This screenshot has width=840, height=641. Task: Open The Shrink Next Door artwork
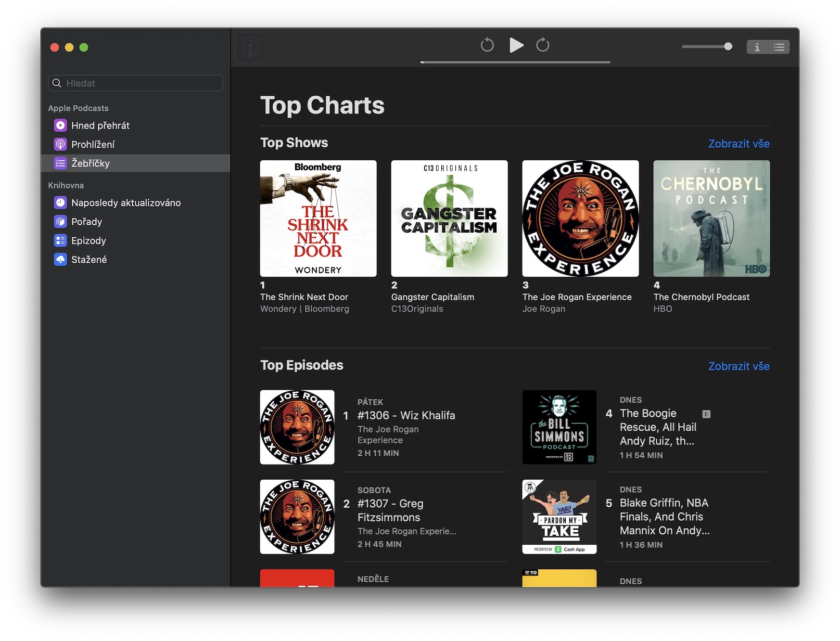(319, 219)
